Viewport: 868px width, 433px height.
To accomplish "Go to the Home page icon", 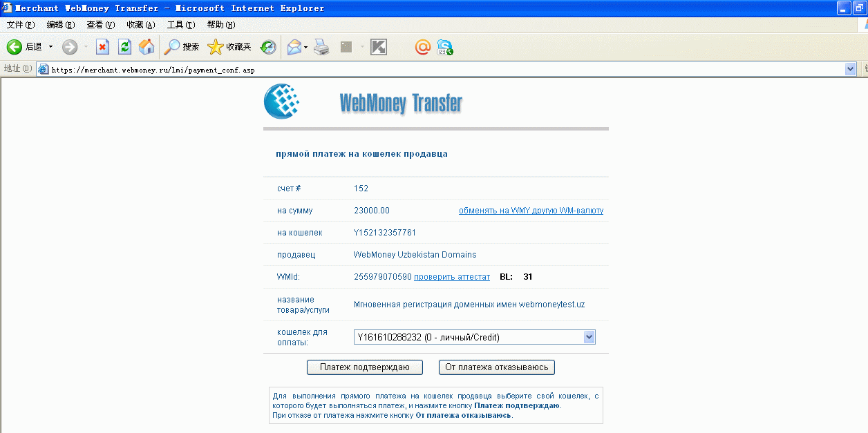I will [147, 47].
